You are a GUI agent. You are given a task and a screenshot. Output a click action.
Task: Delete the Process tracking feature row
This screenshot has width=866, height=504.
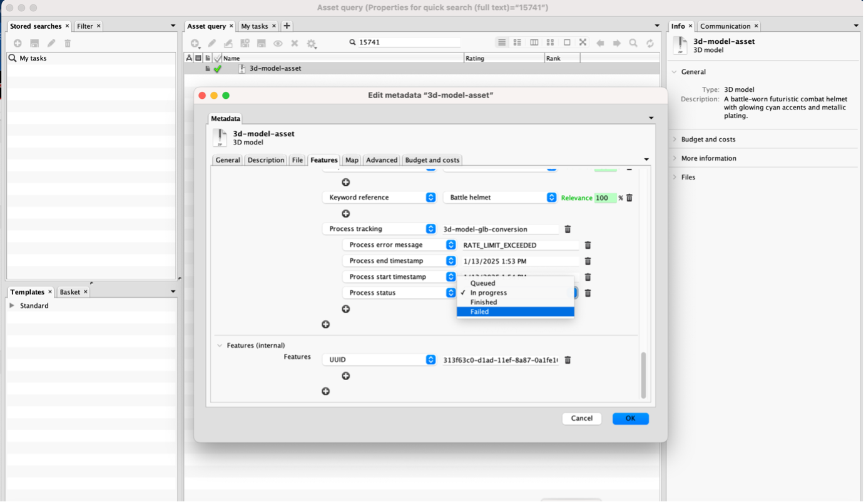pyautogui.click(x=568, y=229)
